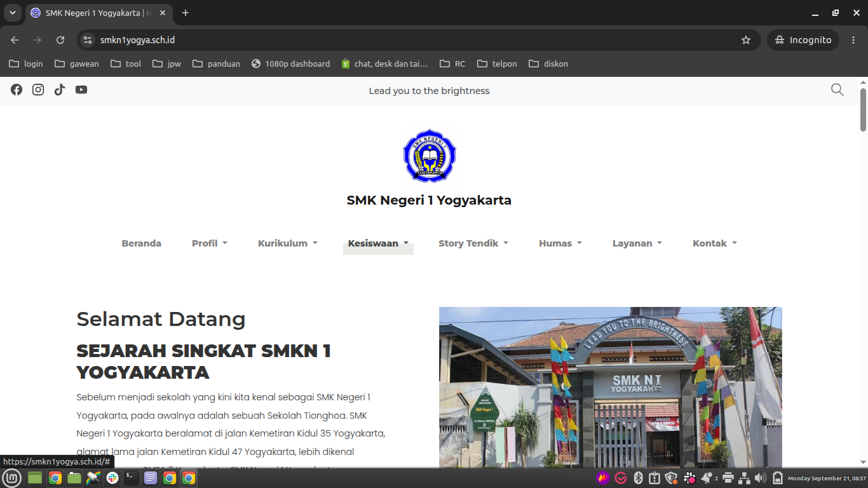Open the Kontak menu item

tap(715, 243)
